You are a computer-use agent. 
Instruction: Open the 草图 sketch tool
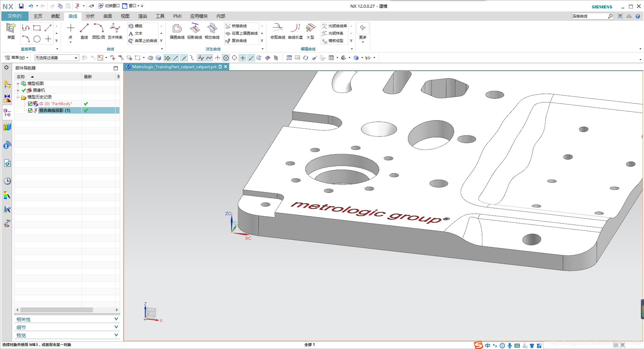pyautogui.click(x=11, y=31)
